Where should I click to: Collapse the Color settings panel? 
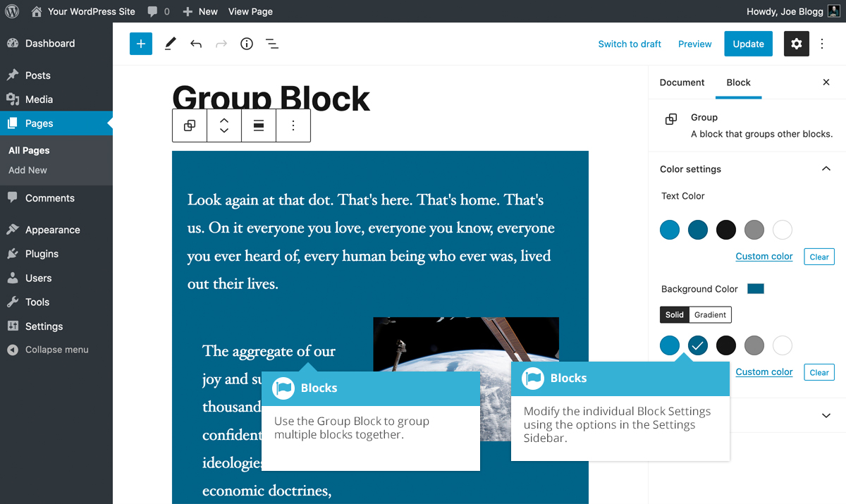coord(826,168)
